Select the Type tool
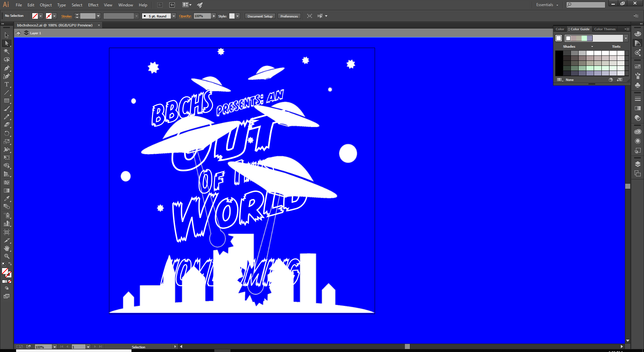The height and width of the screenshot is (352, 644). (6, 84)
